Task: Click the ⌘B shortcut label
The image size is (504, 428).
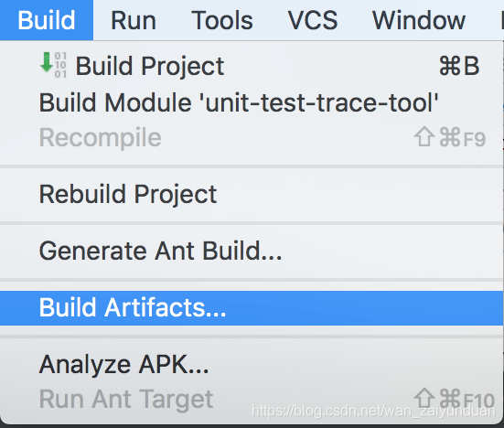Action: 459,66
